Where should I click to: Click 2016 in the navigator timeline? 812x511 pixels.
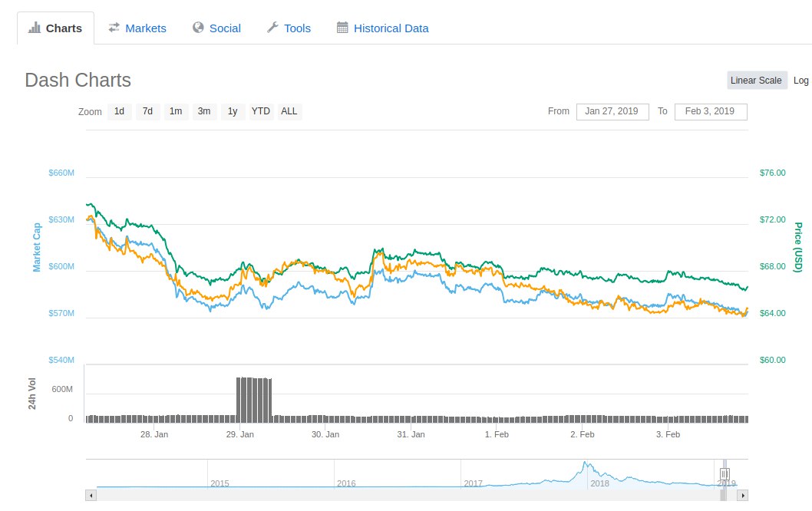click(346, 483)
